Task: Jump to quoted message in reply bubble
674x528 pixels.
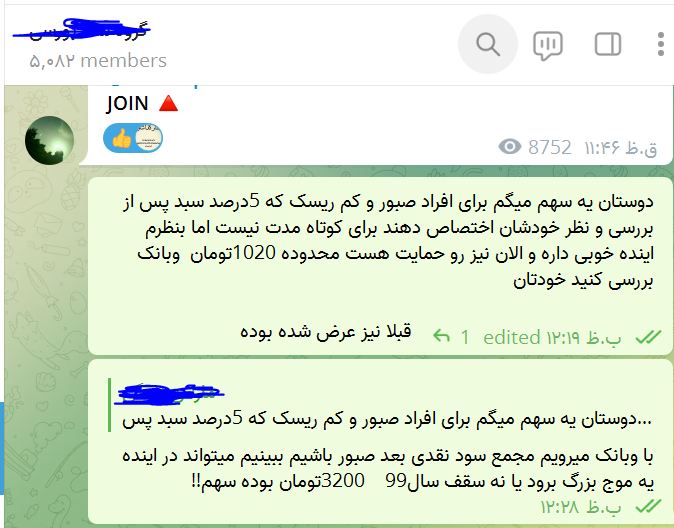Action: pyautogui.click(x=381, y=405)
